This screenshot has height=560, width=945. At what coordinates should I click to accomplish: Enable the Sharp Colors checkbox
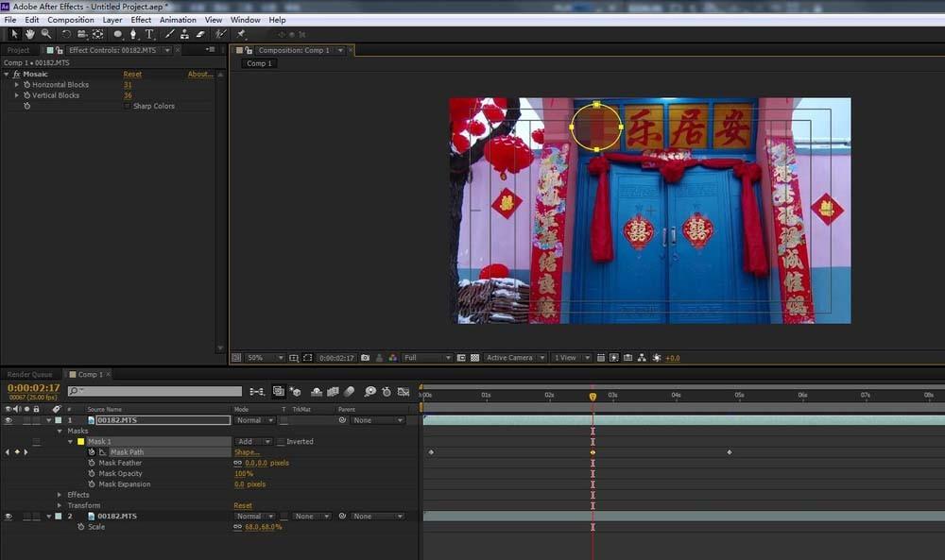tap(127, 107)
